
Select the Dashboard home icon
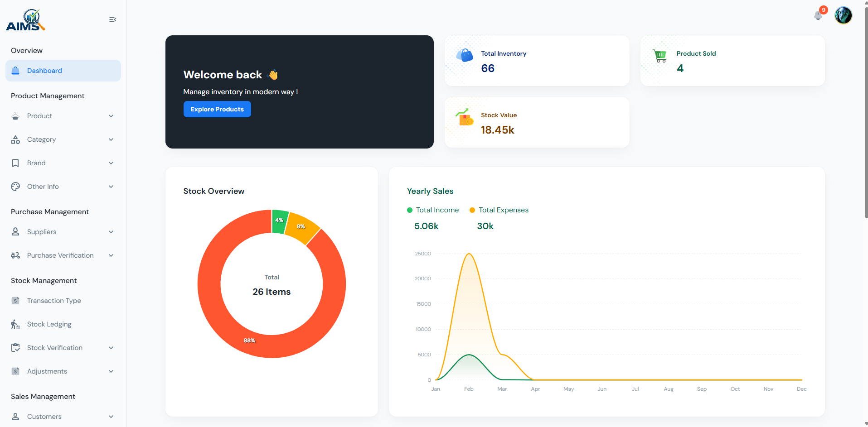(x=16, y=71)
